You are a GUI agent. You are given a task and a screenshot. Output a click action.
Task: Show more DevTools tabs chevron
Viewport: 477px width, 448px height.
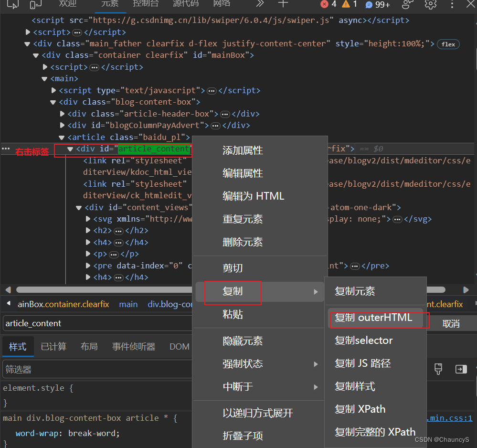(x=260, y=4)
